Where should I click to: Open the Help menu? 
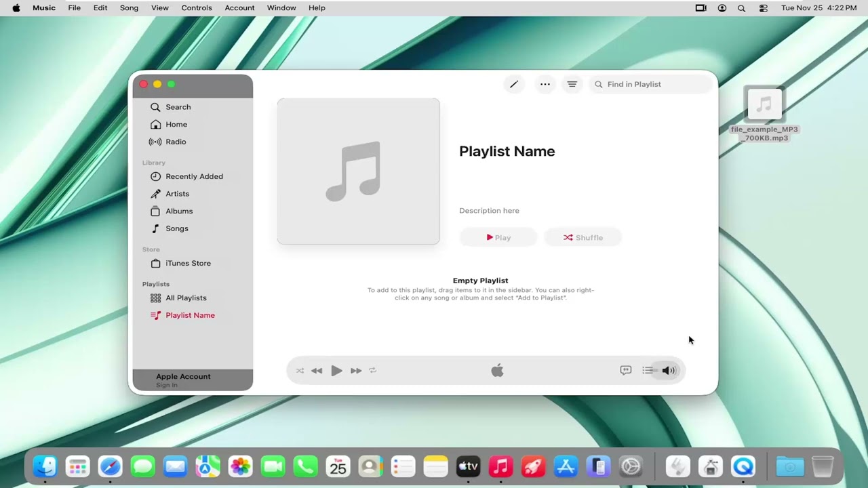point(317,8)
